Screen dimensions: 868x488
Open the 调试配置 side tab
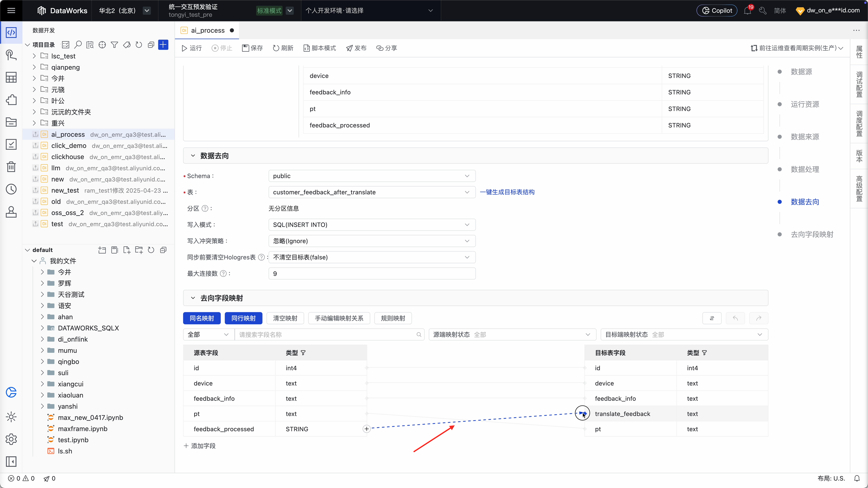coord(859,84)
